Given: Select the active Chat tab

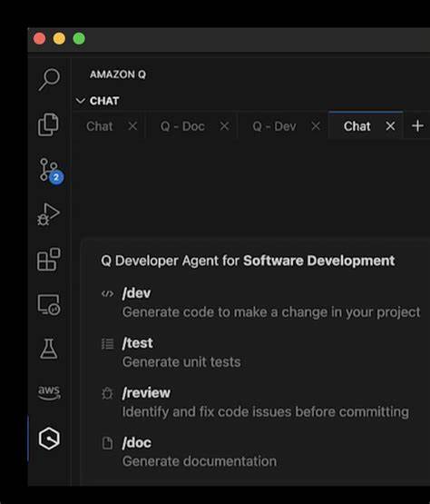Looking at the screenshot, I should [357, 126].
